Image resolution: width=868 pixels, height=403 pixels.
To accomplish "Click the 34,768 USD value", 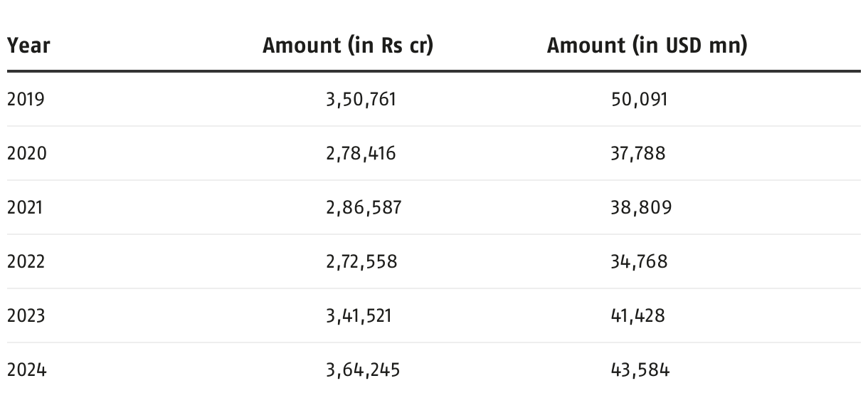I will (x=639, y=261).
